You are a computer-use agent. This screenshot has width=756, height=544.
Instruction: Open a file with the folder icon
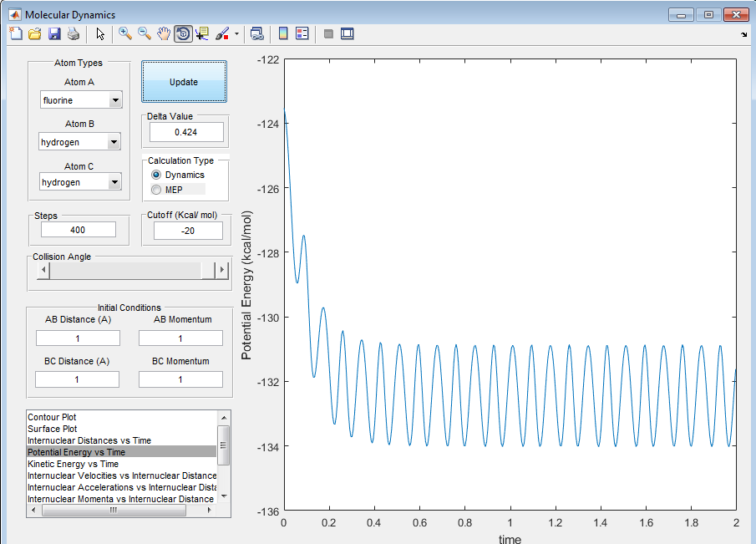point(35,34)
